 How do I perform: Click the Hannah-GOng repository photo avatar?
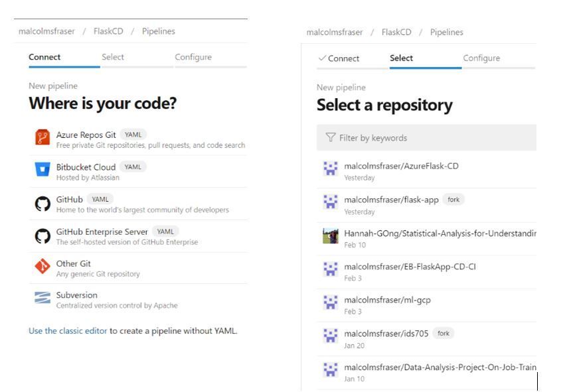pyautogui.click(x=330, y=235)
